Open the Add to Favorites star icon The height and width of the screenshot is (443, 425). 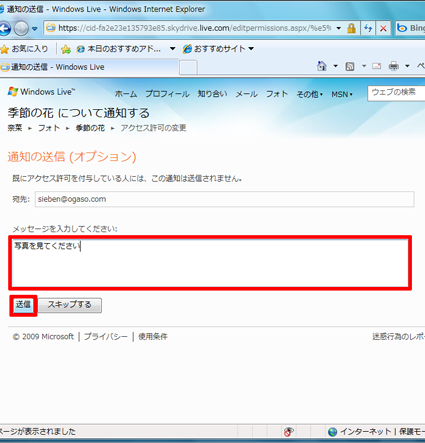point(66,49)
